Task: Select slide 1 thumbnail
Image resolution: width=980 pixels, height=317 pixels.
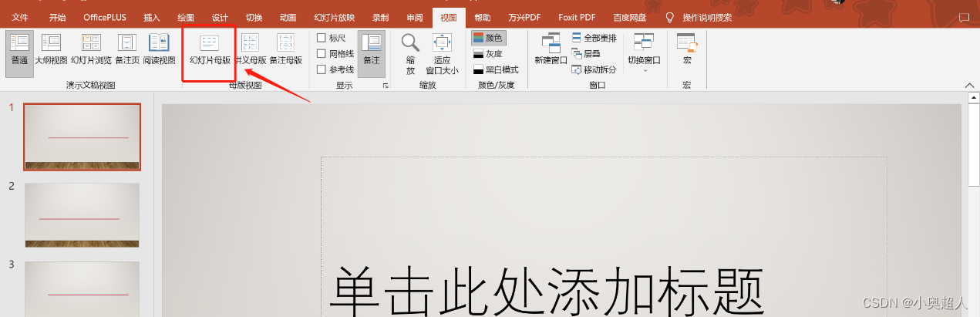Action: pos(83,137)
